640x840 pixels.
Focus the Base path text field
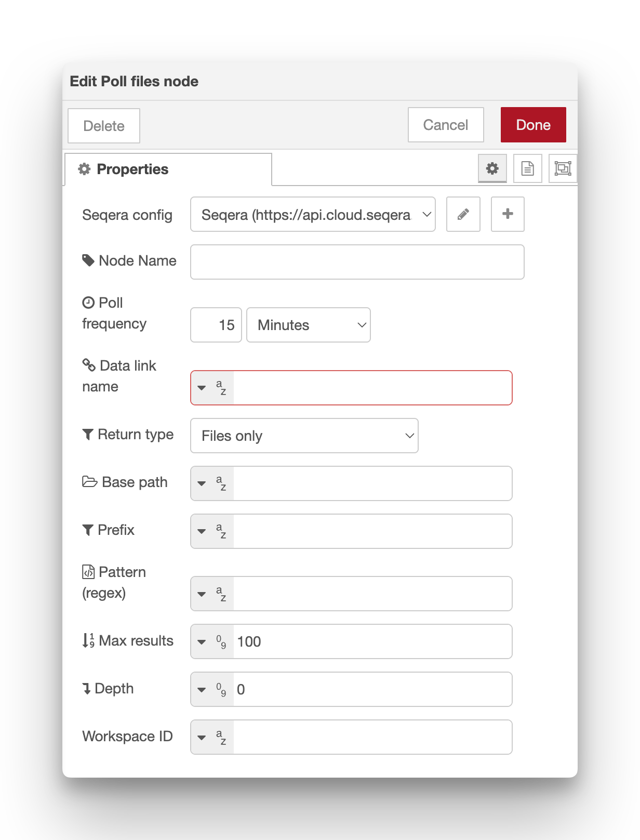click(x=372, y=483)
